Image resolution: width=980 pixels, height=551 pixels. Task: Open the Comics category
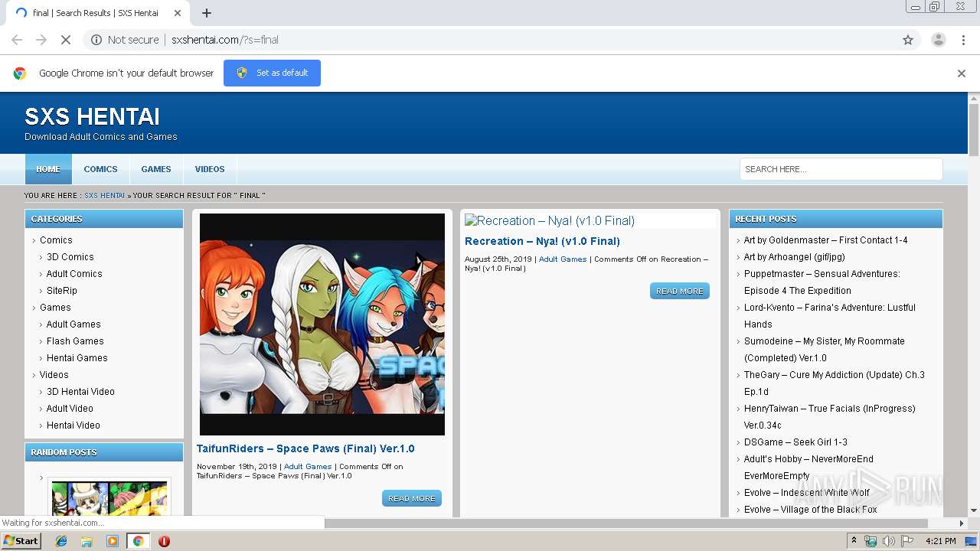click(x=56, y=240)
